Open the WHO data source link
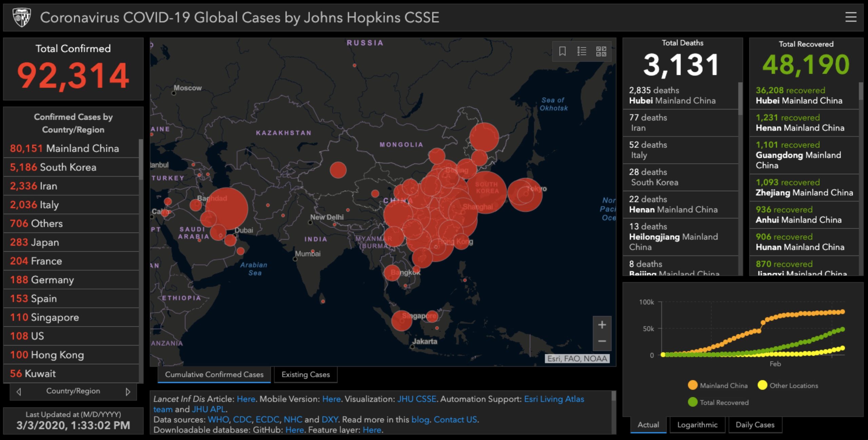Screen dimensions: 868x440 click(x=218, y=419)
